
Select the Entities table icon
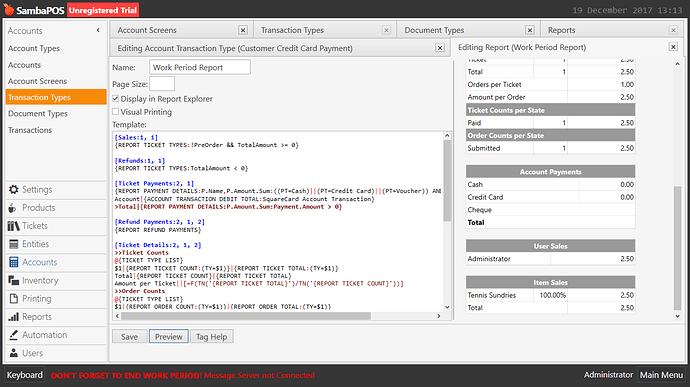tap(14, 244)
